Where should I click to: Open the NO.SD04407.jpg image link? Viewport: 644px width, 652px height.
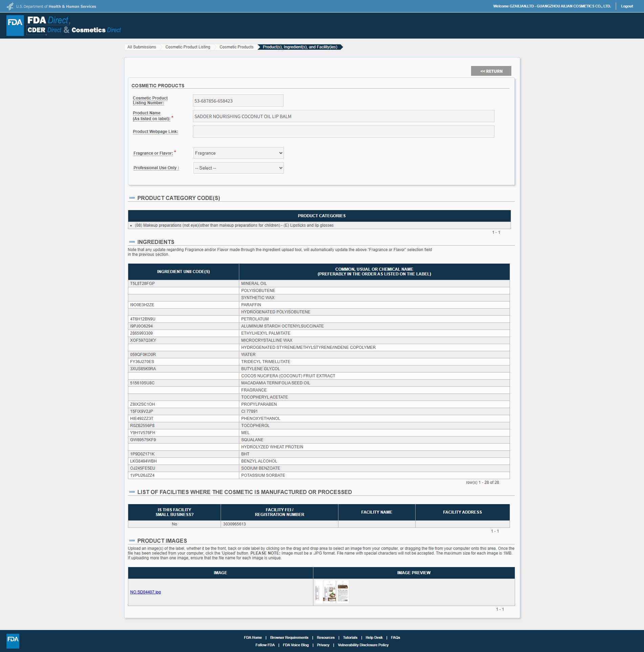click(x=145, y=592)
